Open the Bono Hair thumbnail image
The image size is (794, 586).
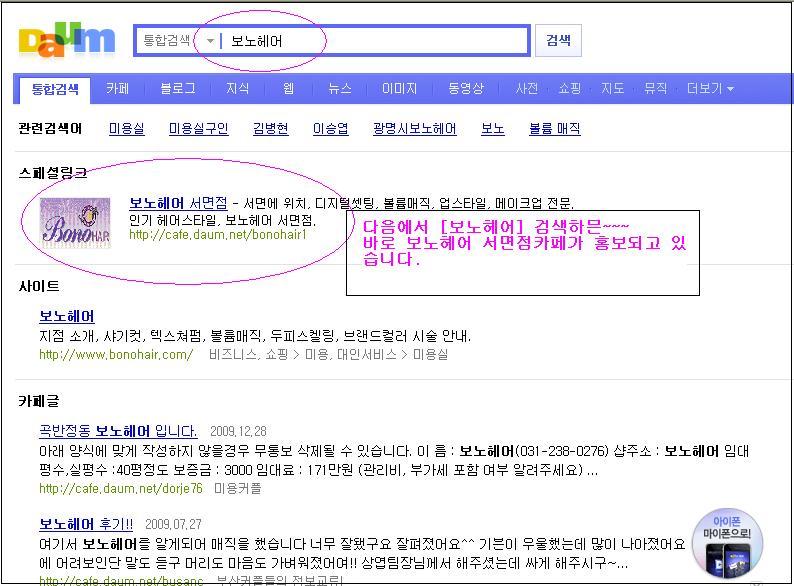pyautogui.click(x=75, y=222)
